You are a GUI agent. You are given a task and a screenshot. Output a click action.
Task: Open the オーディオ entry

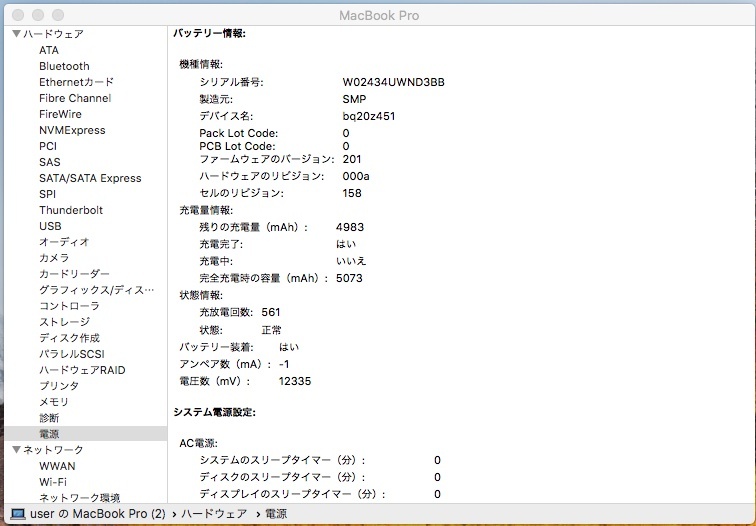pyautogui.click(x=64, y=242)
